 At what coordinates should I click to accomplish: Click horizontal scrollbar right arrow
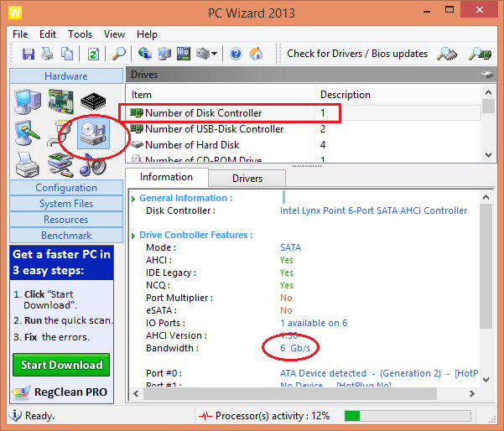tap(471, 394)
